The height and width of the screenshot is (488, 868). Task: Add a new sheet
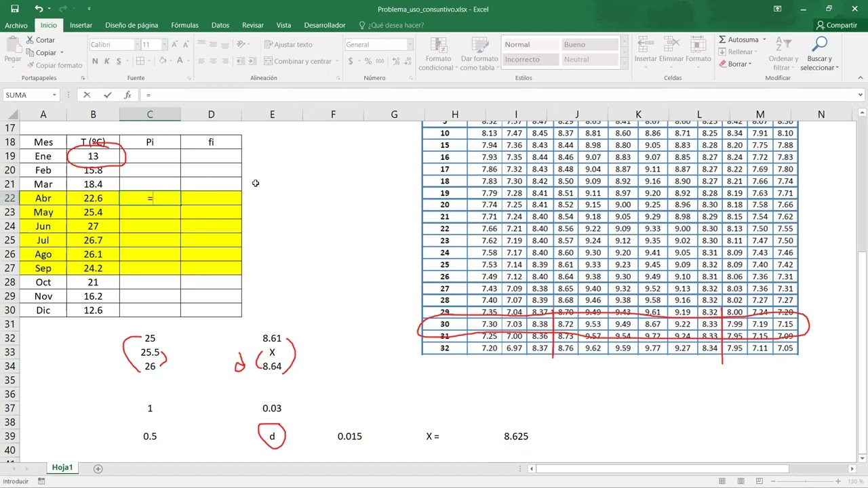98,468
